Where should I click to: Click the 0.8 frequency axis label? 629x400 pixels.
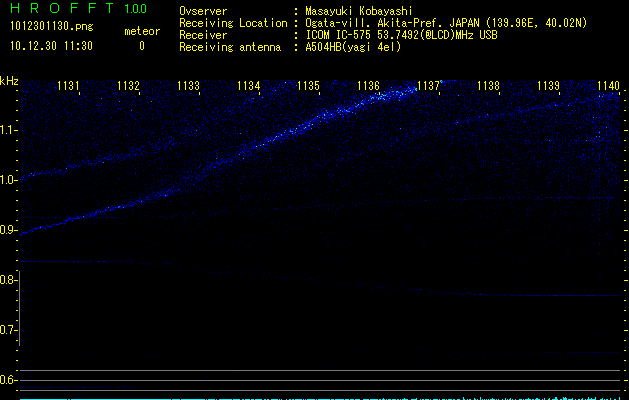[8, 280]
